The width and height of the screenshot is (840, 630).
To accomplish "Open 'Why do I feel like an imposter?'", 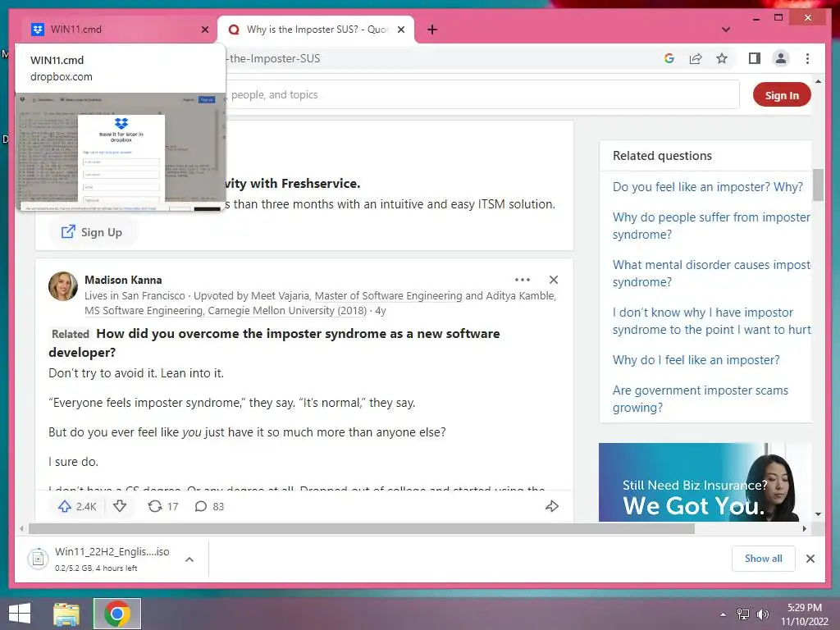I will tap(696, 360).
